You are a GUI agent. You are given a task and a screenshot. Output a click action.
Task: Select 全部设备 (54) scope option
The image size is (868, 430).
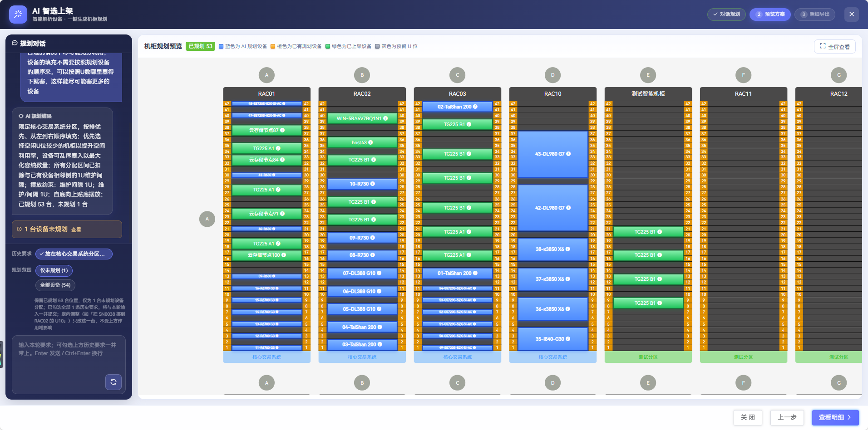(x=55, y=285)
